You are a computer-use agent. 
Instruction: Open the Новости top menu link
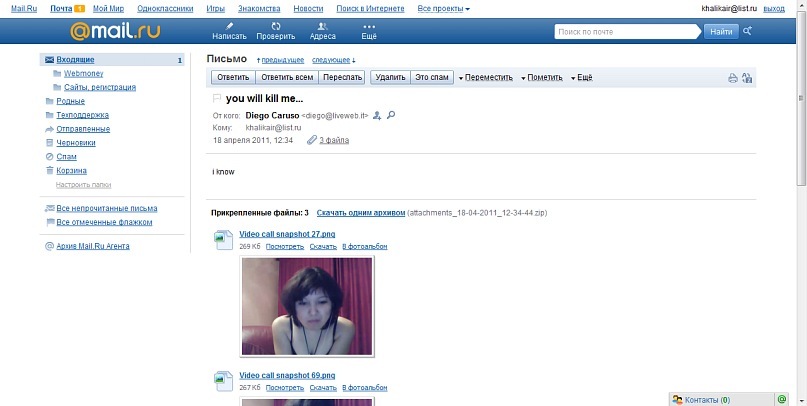(x=308, y=9)
